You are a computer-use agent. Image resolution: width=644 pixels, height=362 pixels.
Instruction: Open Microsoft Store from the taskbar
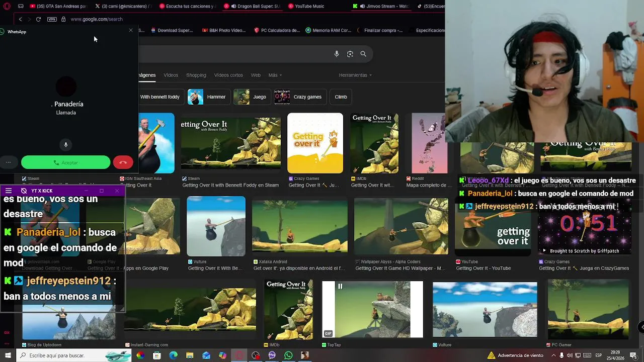click(x=157, y=355)
